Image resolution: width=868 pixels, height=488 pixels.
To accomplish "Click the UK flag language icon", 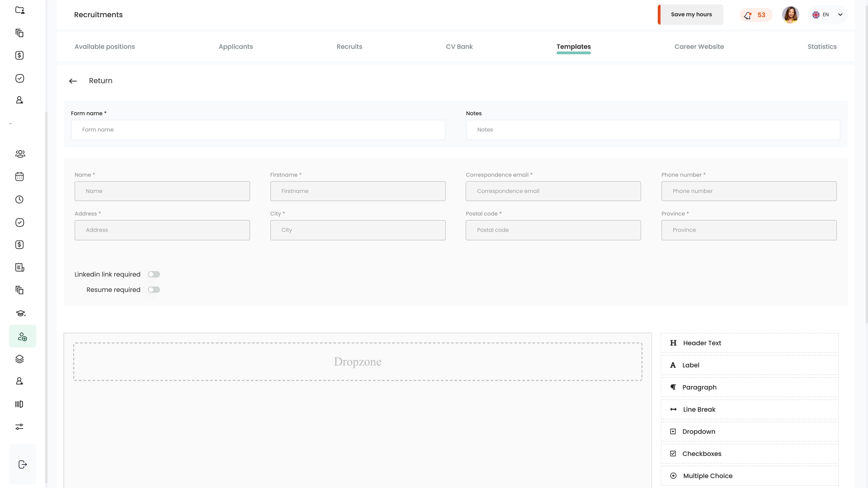I will pyautogui.click(x=816, y=15).
